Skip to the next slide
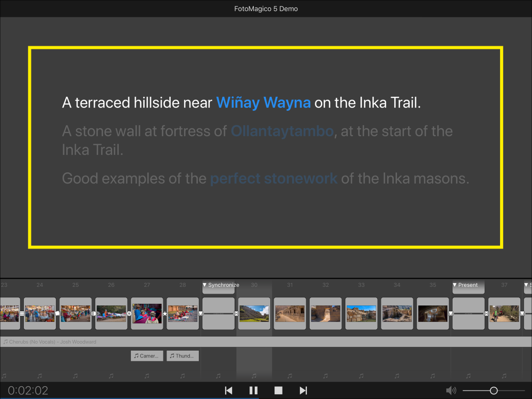532x399 pixels. tap(303, 390)
